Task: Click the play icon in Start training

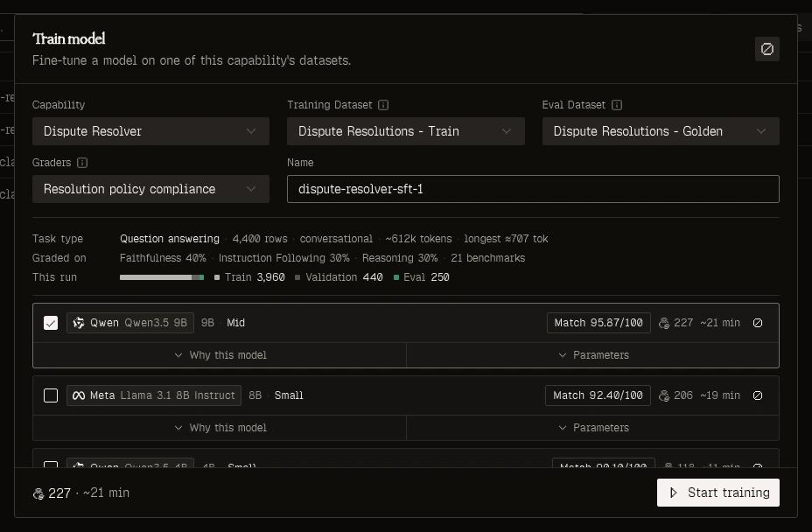Action: (673, 493)
